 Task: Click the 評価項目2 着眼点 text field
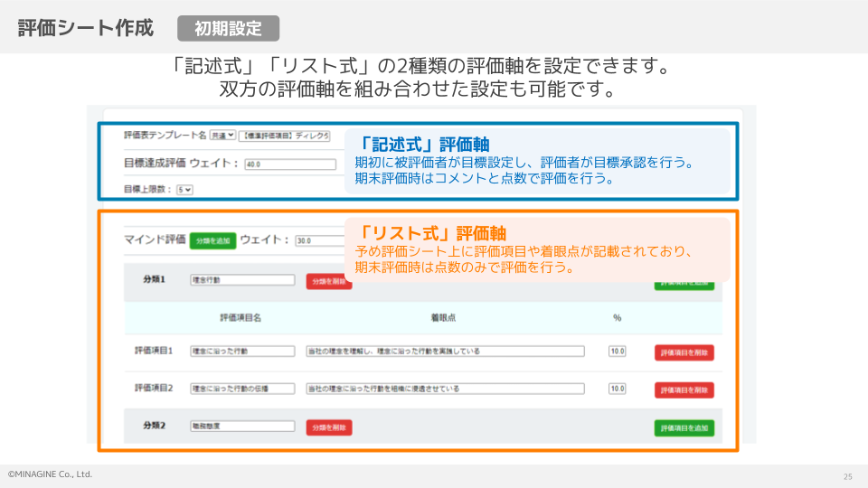click(x=445, y=389)
